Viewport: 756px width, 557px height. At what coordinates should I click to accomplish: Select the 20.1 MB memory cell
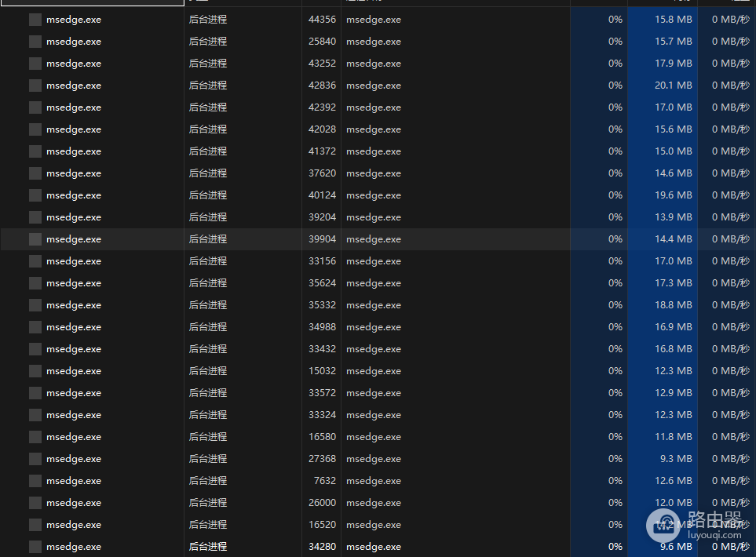[x=673, y=86]
